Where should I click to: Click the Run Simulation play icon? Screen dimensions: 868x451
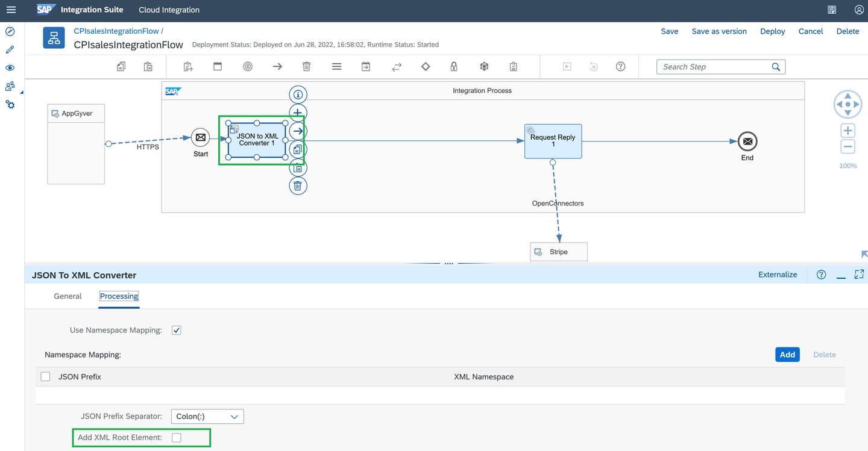click(x=567, y=67)
